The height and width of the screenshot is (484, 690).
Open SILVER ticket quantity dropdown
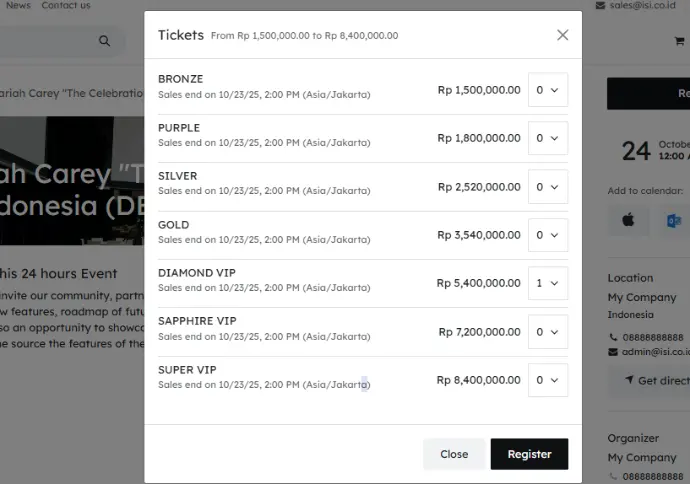pyautogui.click(x=547, y=187)
